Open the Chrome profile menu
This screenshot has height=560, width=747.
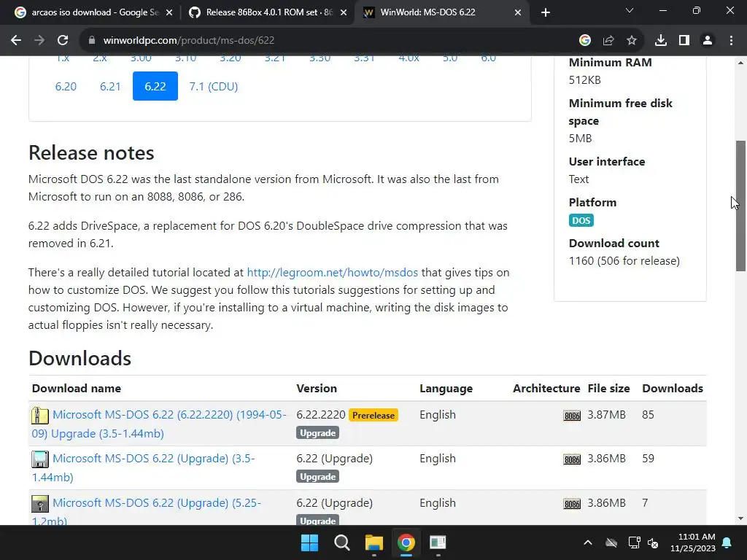pos(708,41)
